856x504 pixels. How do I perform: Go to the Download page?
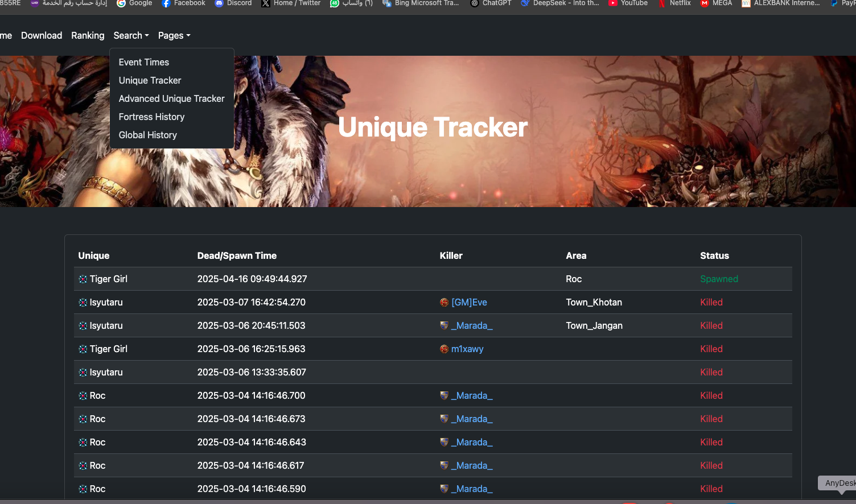coord(42,35)
